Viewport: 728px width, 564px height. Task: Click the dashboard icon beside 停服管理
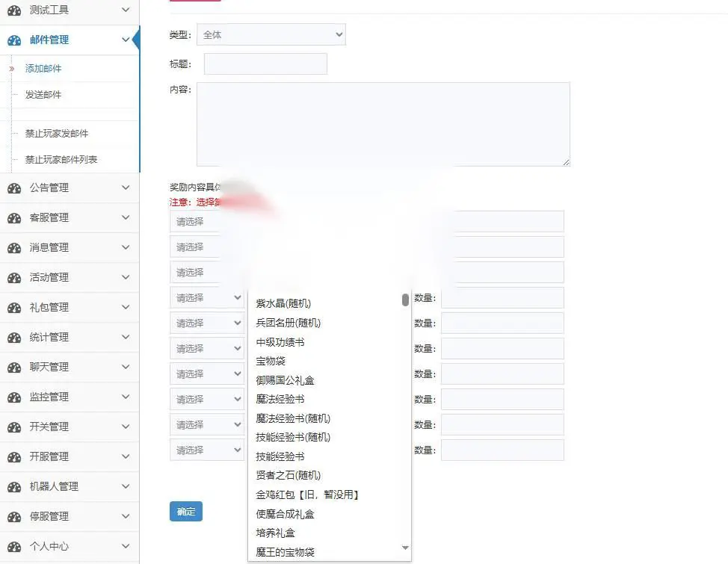pyautogui.click(x=14, y=517)
